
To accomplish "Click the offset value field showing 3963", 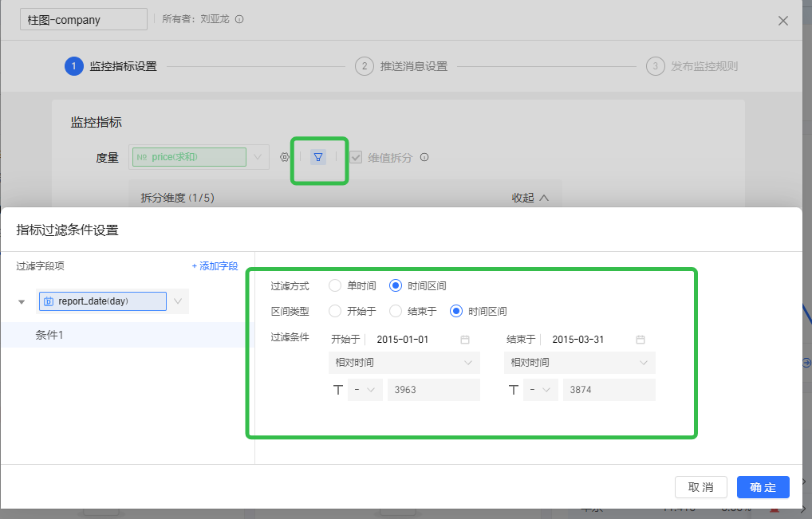I will click(x=433, y=390).
